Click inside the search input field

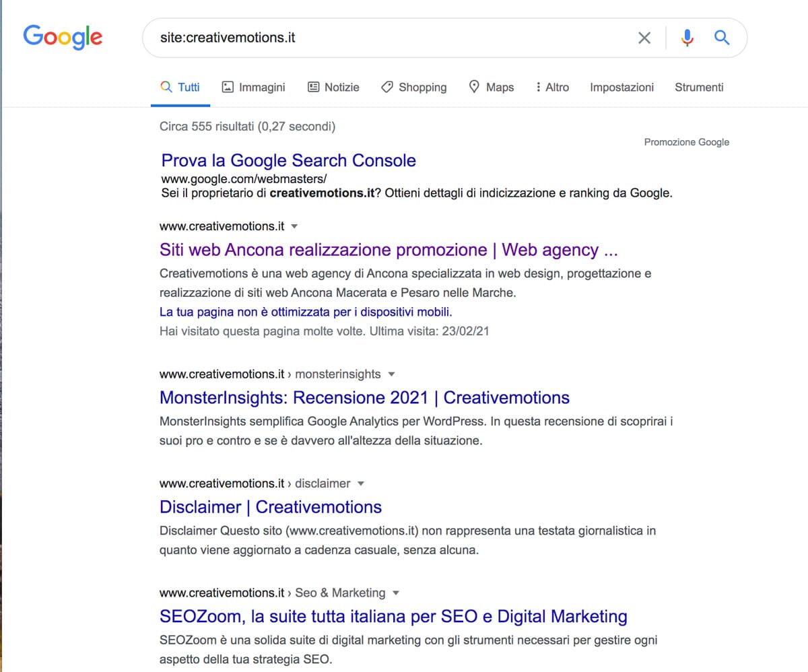pyautogui.click(x=391, y=38)
